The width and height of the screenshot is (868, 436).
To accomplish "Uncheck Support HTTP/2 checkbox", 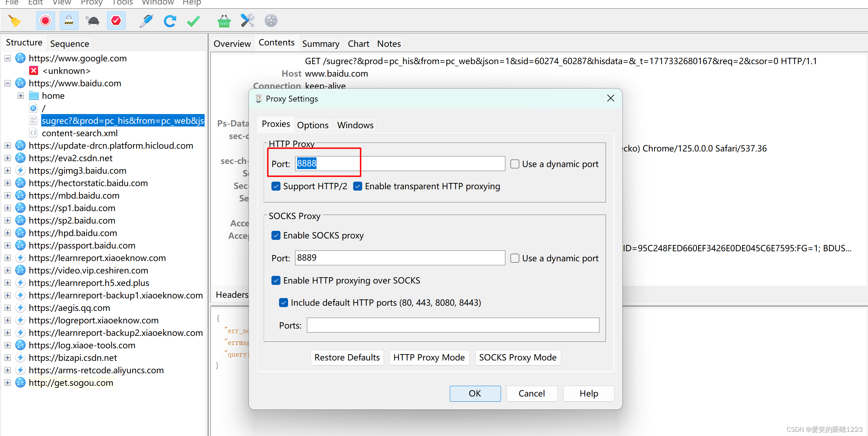I will 276,186.
